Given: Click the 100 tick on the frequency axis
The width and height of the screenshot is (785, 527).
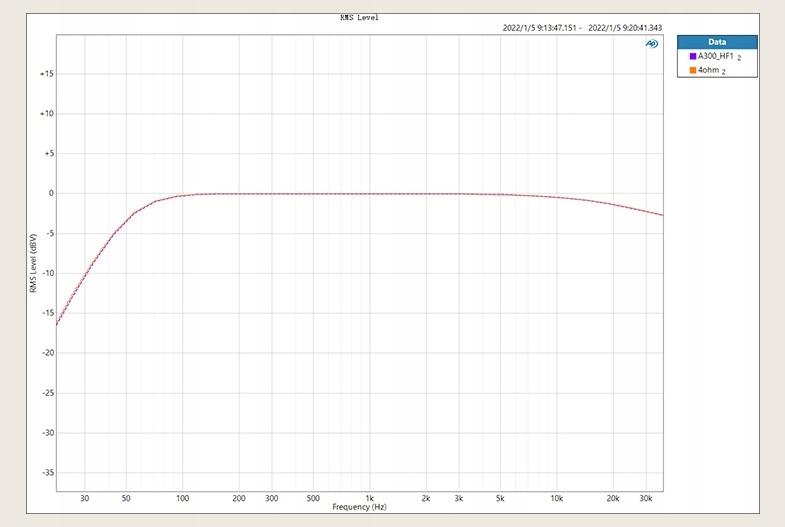Looking at the screenshot, I should [182, 498].
